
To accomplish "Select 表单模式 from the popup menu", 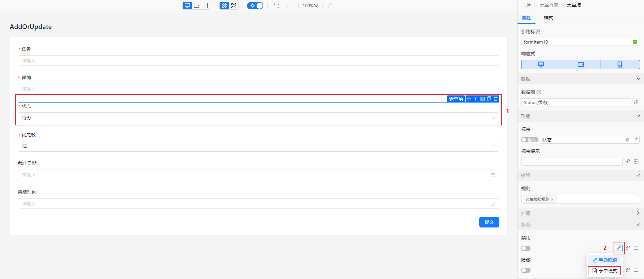I will point(605,271).
